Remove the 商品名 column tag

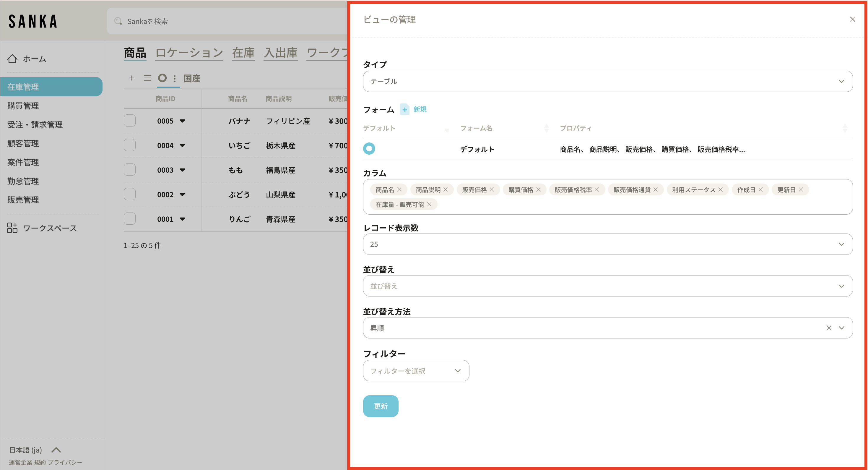click(x=399, y=189)
